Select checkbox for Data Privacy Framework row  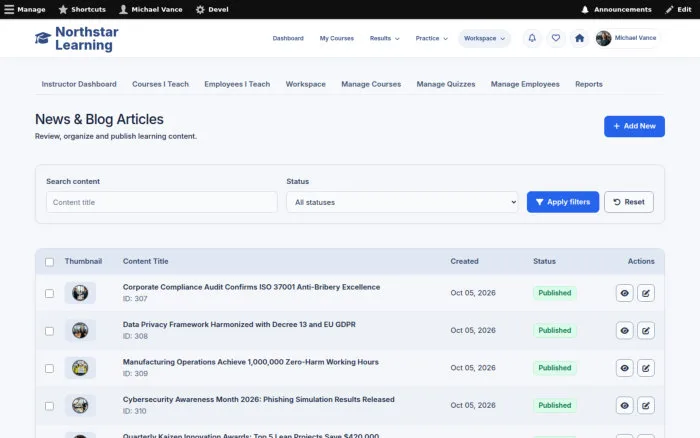coord(50,331)
